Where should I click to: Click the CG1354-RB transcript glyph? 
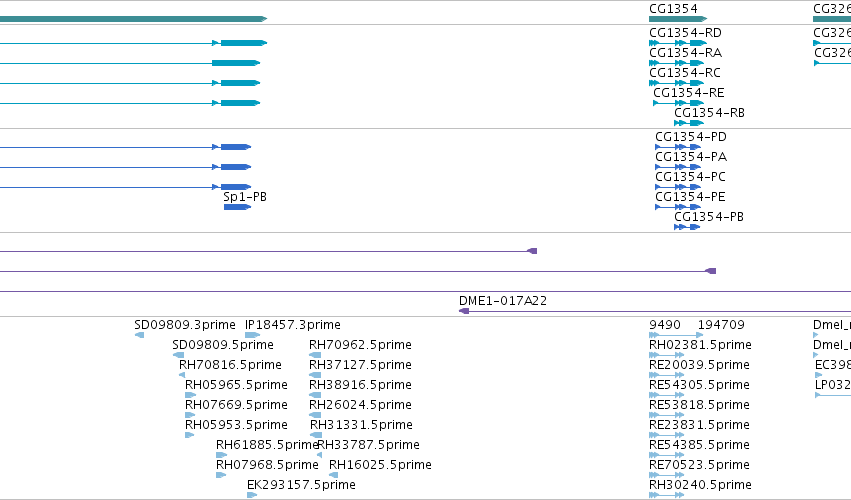pos(689,123)
